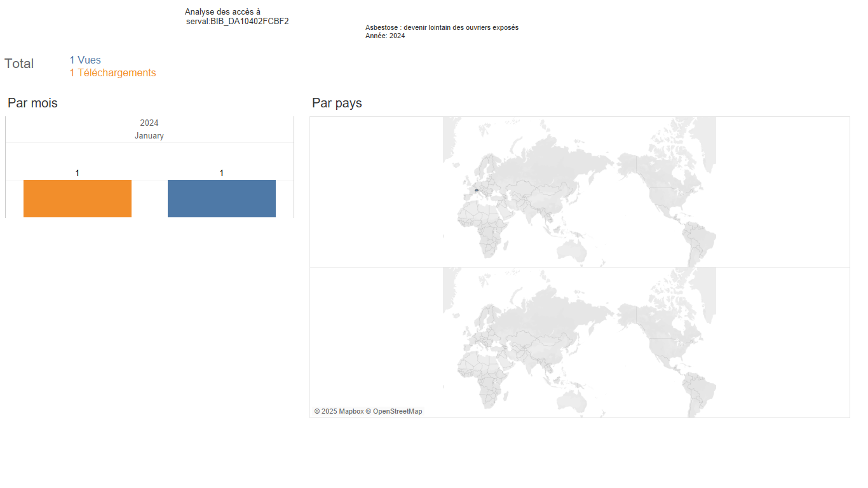Select the "1 Téléchargements" total label

112,73
